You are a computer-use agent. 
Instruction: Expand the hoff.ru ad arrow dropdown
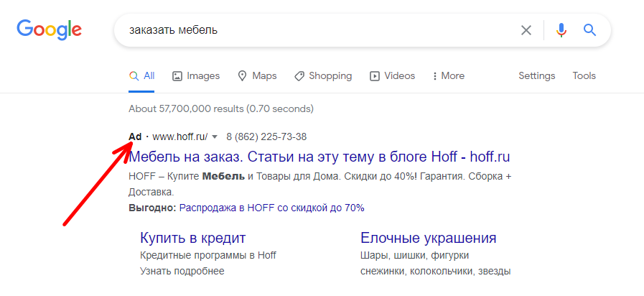tap(215, 137)
